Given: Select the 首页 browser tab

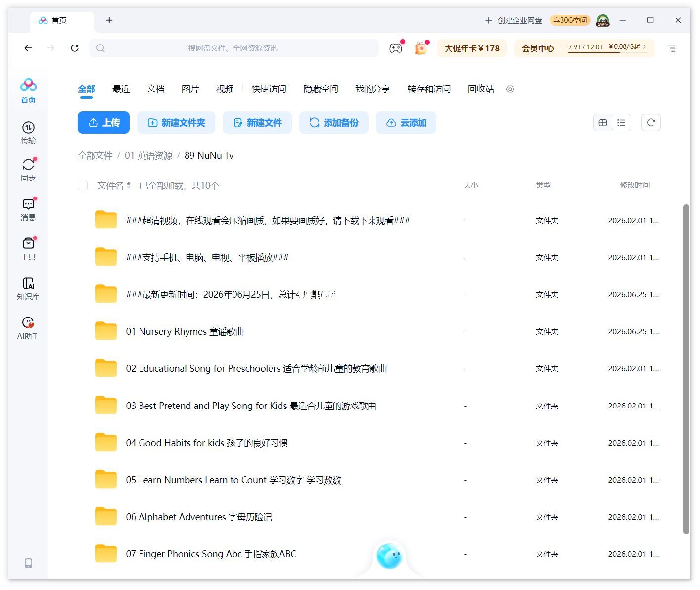Looking at the screenshot, I should [62, 20].
